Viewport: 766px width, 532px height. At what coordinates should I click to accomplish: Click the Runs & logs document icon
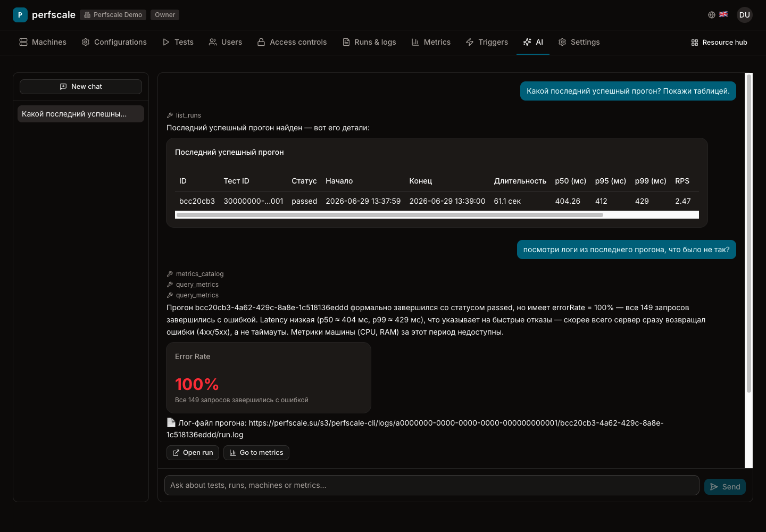click(346, 42)
